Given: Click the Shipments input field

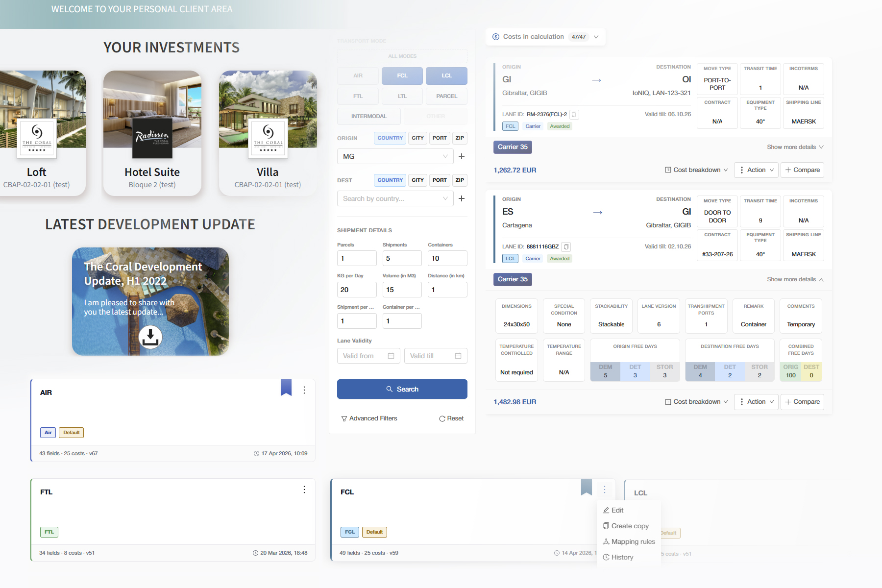Looking at the screenshot, I should click(x=402, y=258).
